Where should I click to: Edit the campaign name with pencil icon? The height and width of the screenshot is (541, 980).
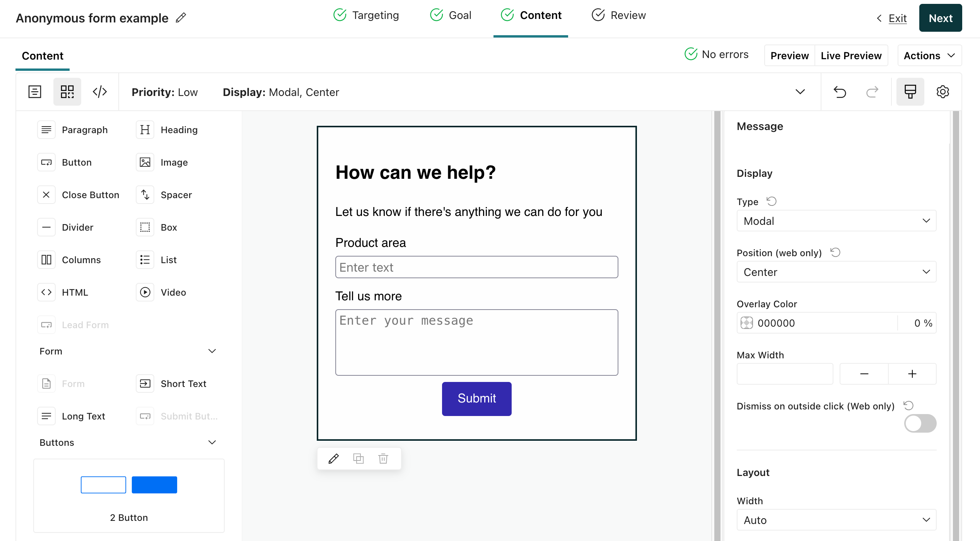(x=181, y=18)
